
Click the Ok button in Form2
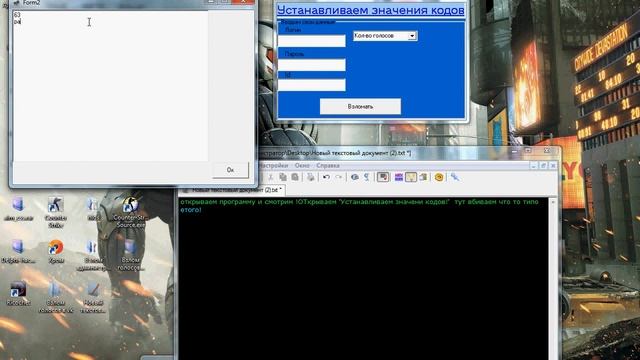pyautogui.click(x=230, y=170)
